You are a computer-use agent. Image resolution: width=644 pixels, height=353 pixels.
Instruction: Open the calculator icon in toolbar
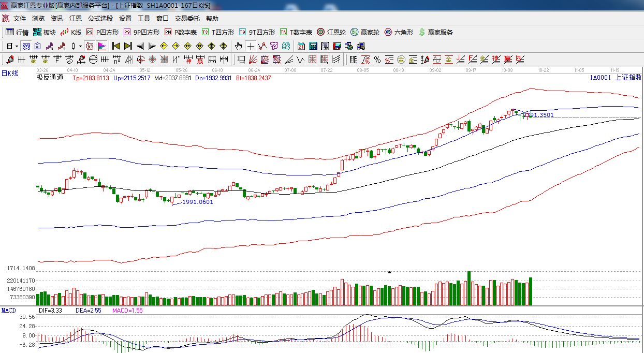coord(313,46)
